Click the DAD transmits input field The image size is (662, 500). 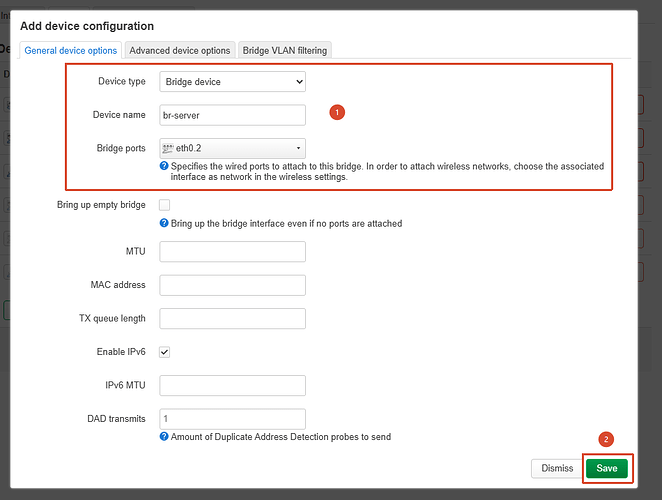(233, 419)
